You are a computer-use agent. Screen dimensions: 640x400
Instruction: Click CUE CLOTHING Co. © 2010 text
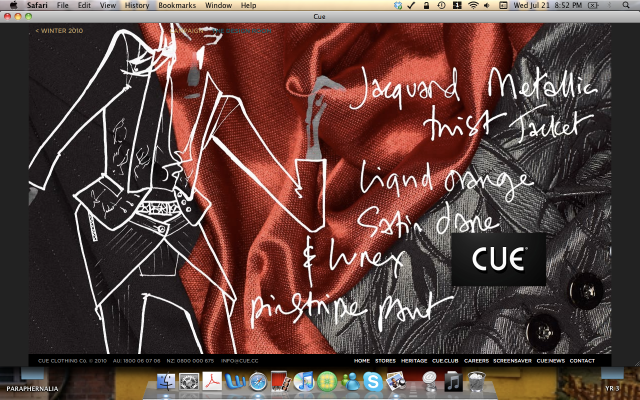pyautogui.click(x=72, y=361)
